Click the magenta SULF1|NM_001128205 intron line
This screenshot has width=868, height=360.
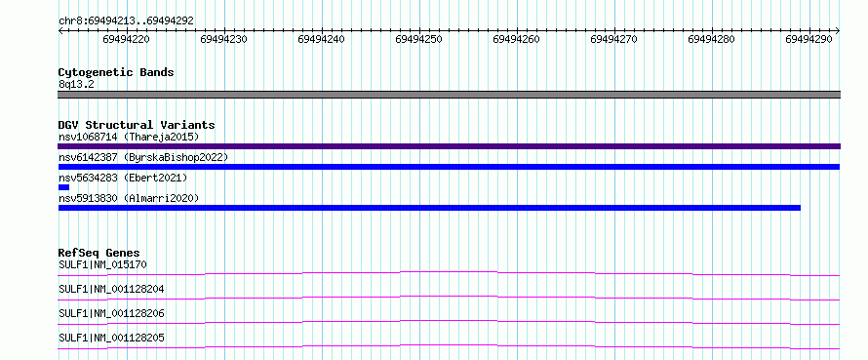pos(449,346)
